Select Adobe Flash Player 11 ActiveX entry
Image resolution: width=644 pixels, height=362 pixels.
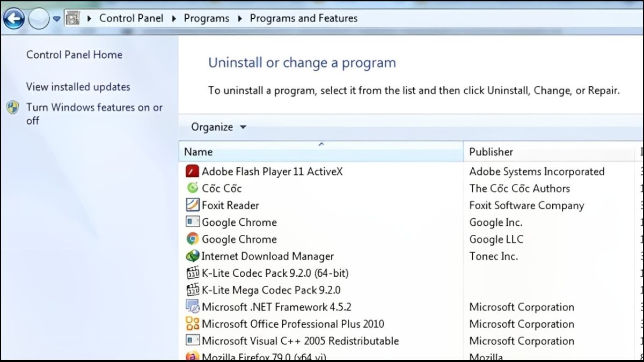[x=272, y=172]
